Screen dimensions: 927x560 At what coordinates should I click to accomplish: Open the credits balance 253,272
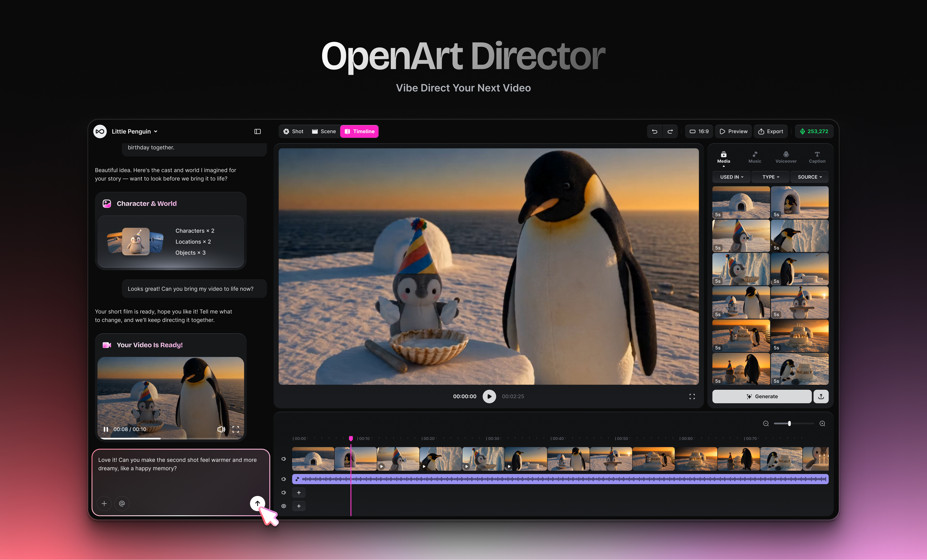814,131
